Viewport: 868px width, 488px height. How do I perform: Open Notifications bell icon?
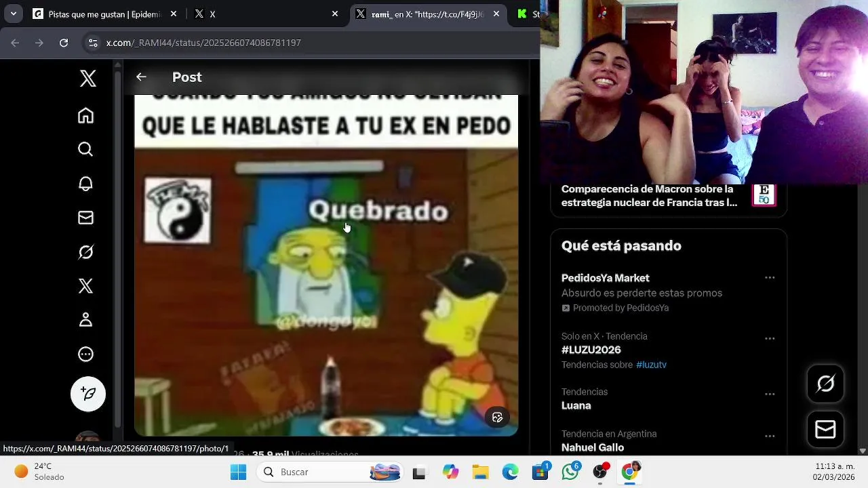[85, 184]
